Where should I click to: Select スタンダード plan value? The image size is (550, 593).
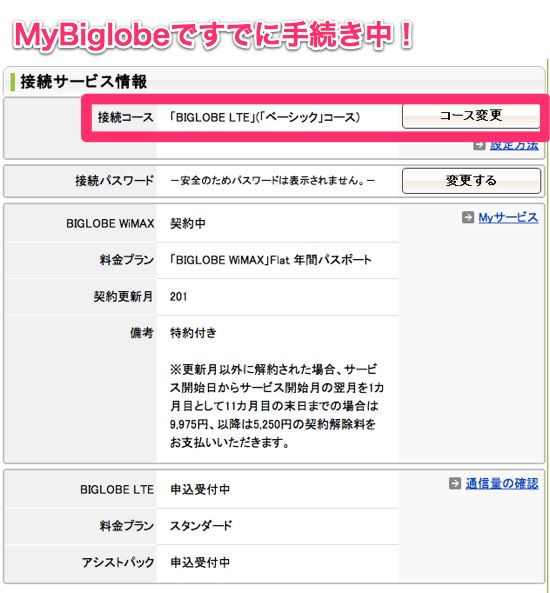tap(201, 526)
